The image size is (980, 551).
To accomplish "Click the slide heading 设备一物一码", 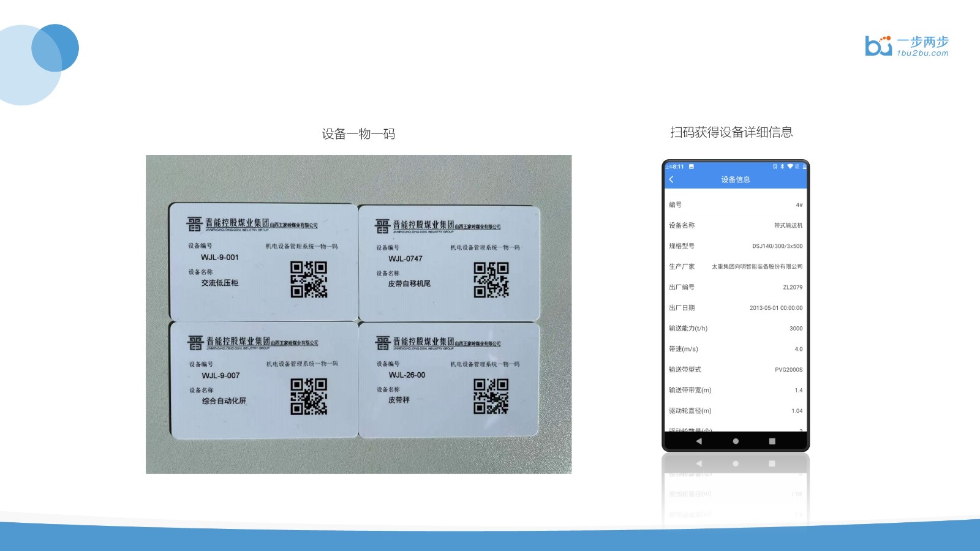I will click(359, 134).
